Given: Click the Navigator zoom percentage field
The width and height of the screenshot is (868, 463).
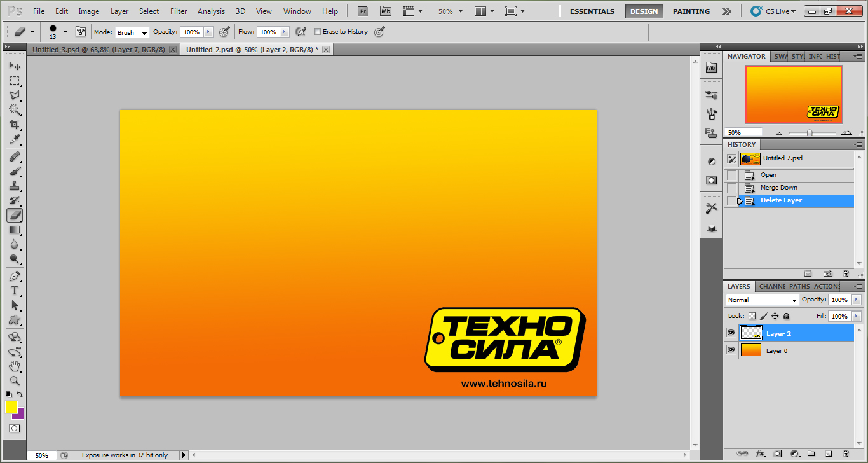Looking at the screenshot, I should [743, 133].
